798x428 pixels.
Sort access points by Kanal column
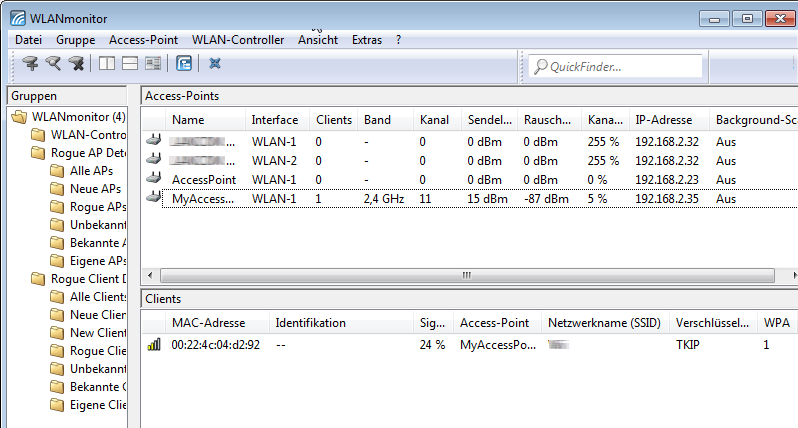click(x=436, y=120)
